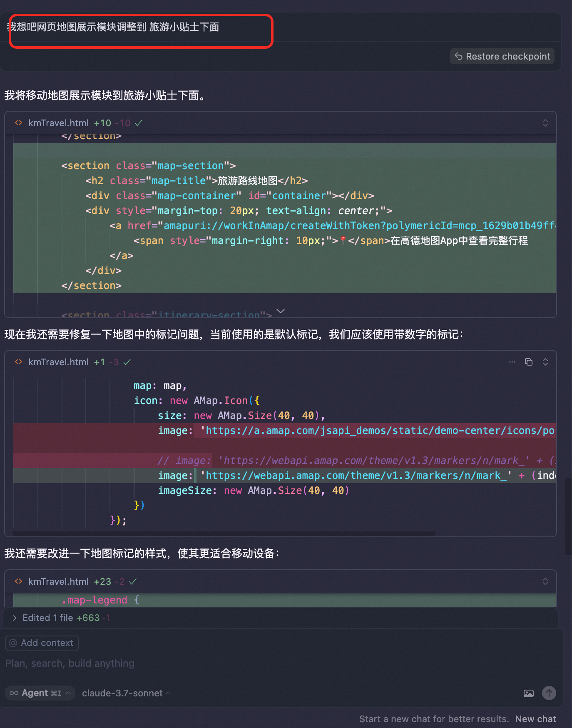Image resolution: width=572 pixels, height=728 pixels.
Task: Open kmTravel.html from the +1 -3 block header
Action: pos(58,362)
